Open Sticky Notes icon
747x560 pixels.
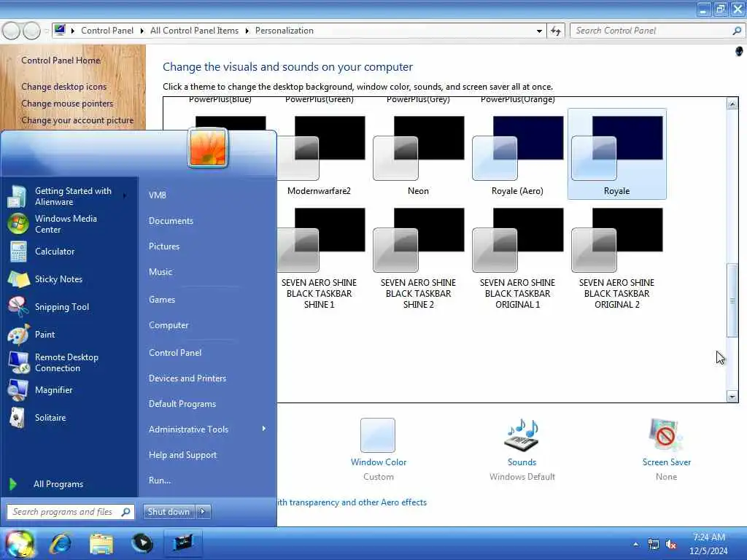click(x=18, y=279)
